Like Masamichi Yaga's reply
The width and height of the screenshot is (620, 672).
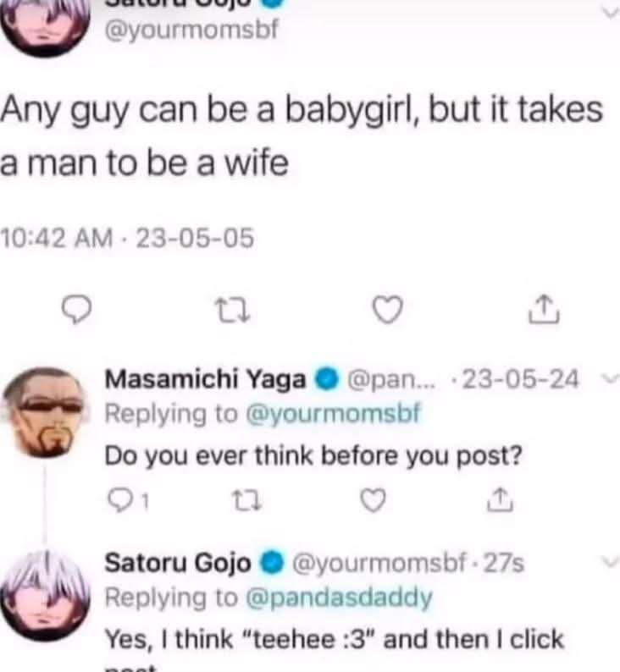(x=372, y=499)
